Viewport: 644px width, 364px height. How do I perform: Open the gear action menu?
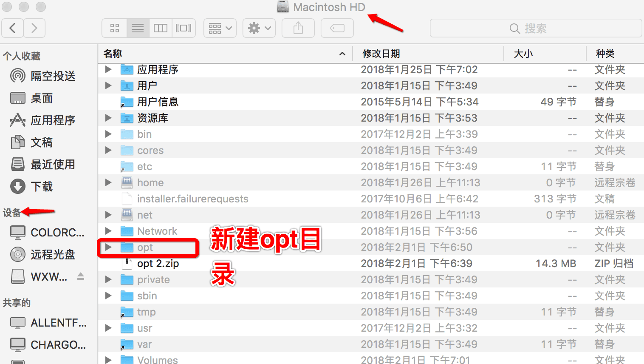[x=259, y=28]
